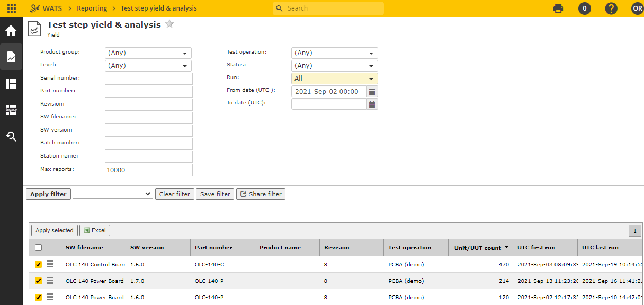Screen dimensions: 644x305
Task: Open the print icon
Action: tap(558, 8)
